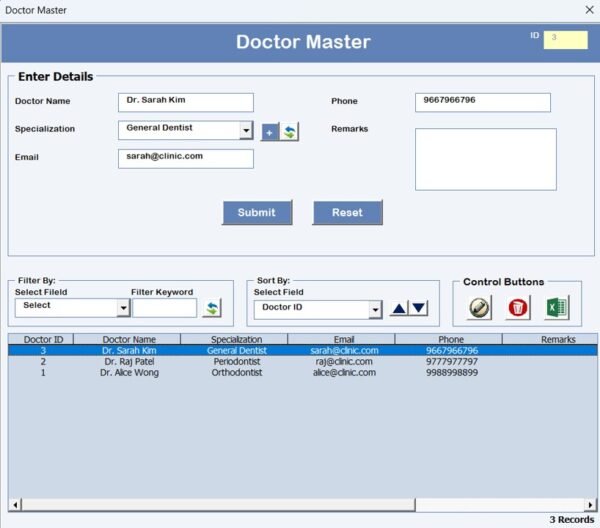Click the horizontal scrollbar thumb
Viewport: 600px width, 528px height.
[218, 505]
